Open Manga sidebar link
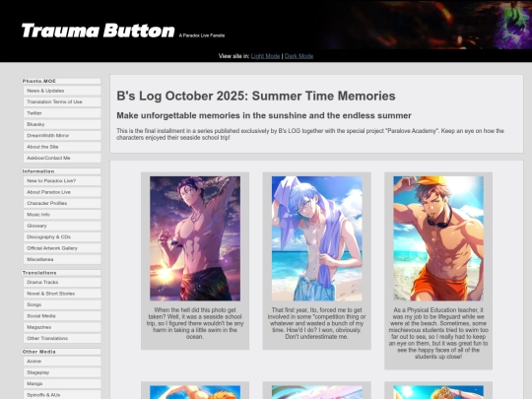This screenshot has height=399, width=532. pyautogui.click(x=62, y=384)
